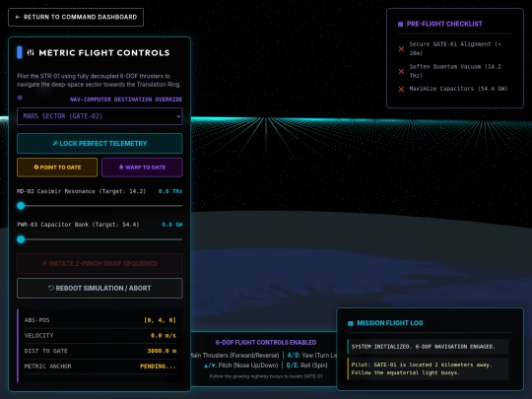Click the Metric Flight Controls title
The width and height of the screenshot is (532, 399).
click(x=104, y=52)
